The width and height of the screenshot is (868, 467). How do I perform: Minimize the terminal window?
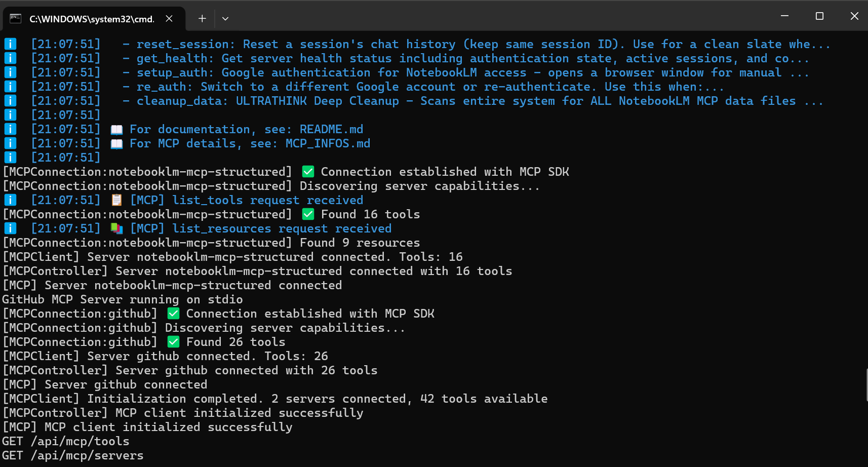784,16
